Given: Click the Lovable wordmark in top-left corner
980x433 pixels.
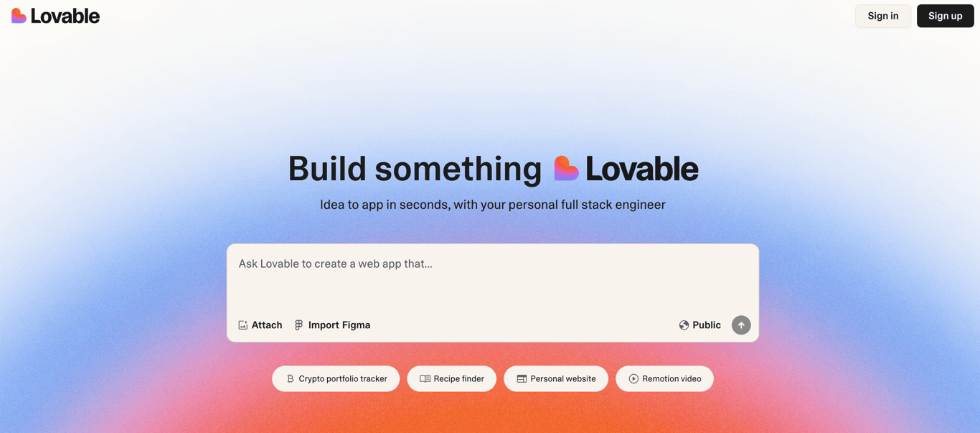Looking at the screenshot, I should pos(63,15).
